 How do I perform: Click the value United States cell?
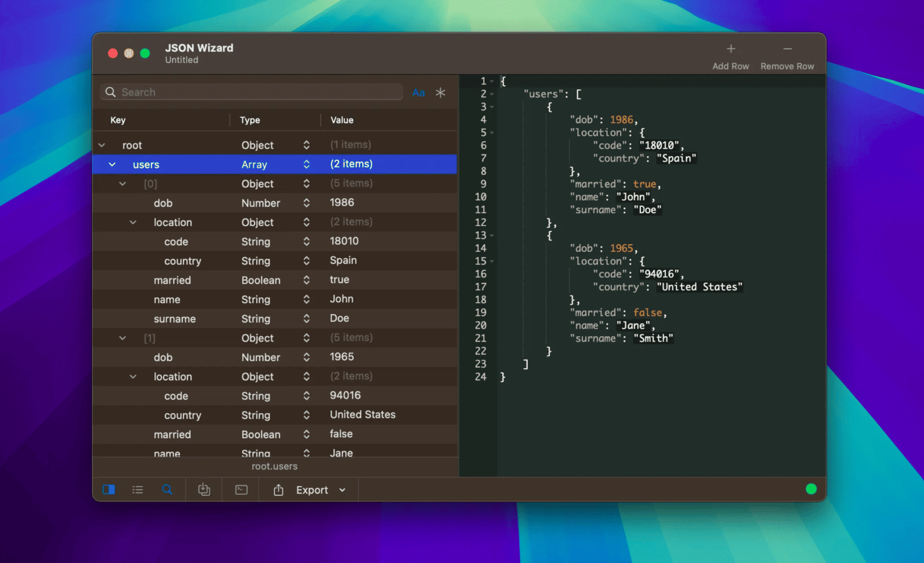click(362, 414)
